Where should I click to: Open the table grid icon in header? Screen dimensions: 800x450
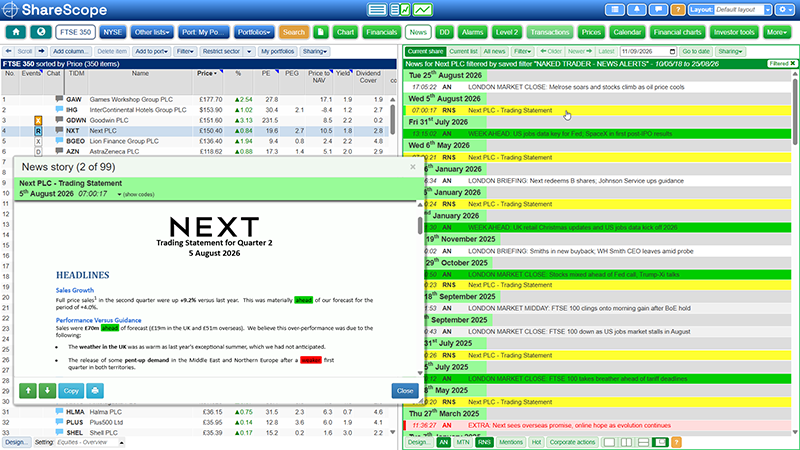tap(615, 10)
